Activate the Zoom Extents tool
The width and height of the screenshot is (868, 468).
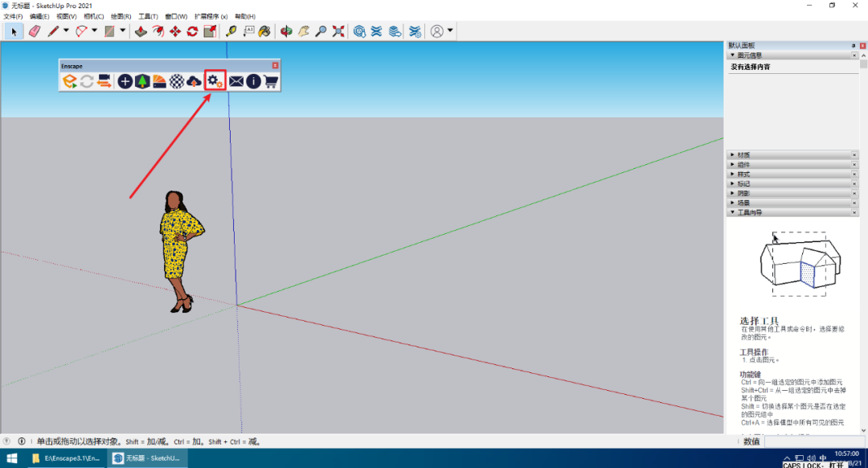click(338, 31)
